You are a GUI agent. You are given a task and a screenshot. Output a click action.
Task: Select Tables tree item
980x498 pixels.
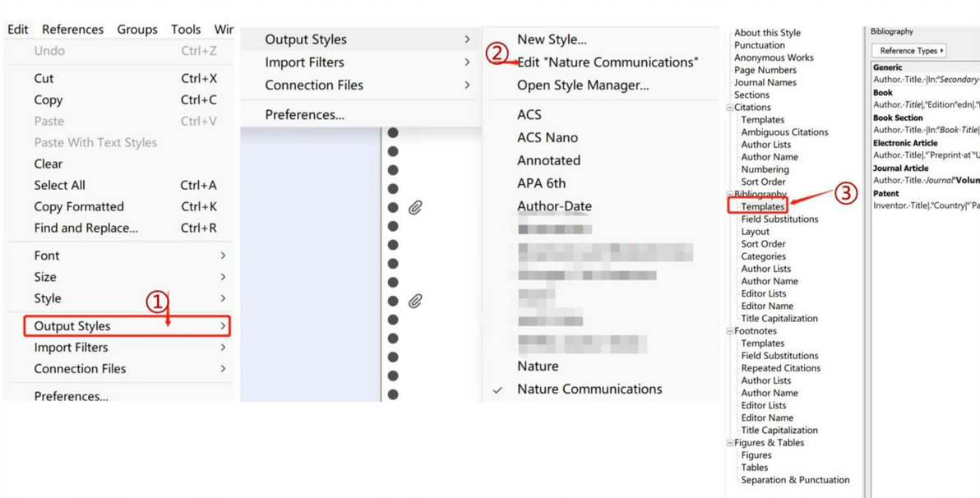point(755,468)
